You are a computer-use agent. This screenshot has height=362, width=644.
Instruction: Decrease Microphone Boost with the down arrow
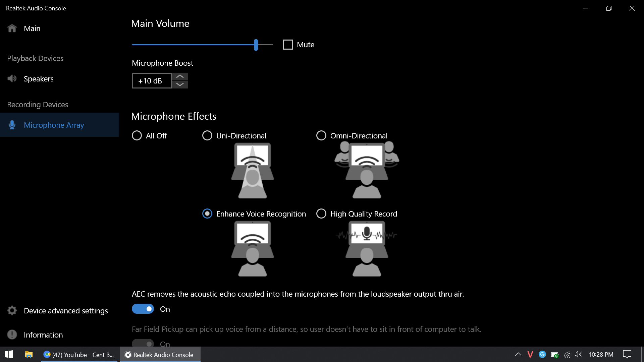[180, 85]
